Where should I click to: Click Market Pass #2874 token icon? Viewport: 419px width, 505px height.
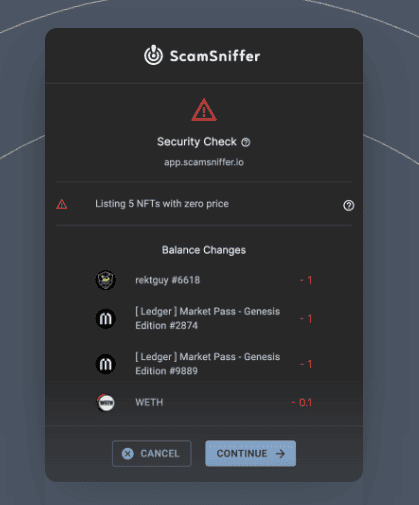tap(106, 319)
